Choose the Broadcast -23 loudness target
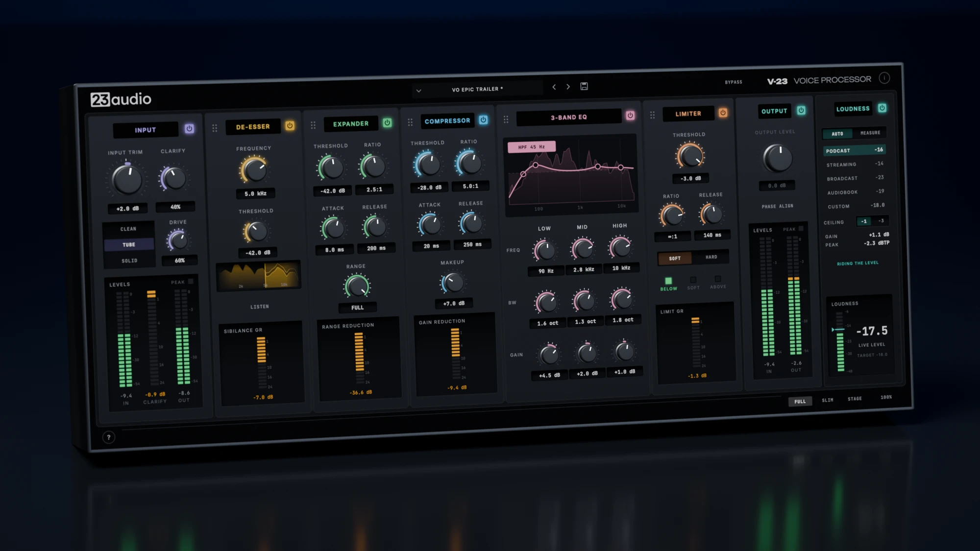The width and height of the screenshot is (980, 551). click(855, 178)
